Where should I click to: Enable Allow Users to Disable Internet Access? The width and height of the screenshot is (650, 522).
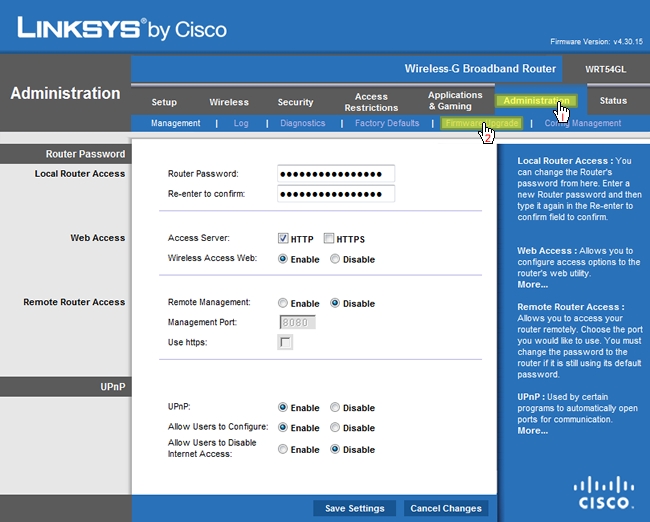click(x=283, y=450)
